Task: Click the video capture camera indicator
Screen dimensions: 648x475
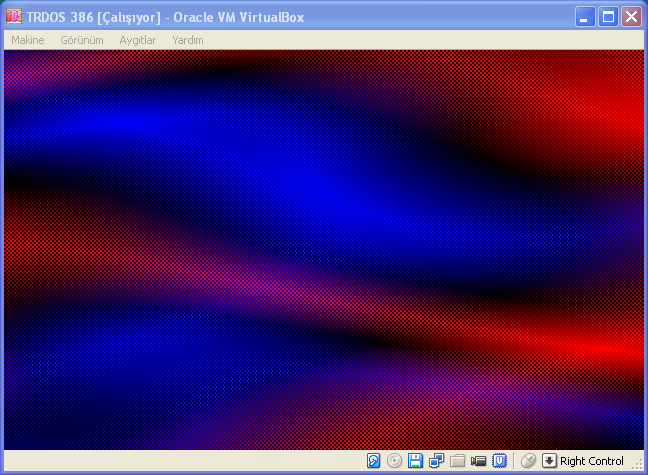Action: [x=479, y=461]
